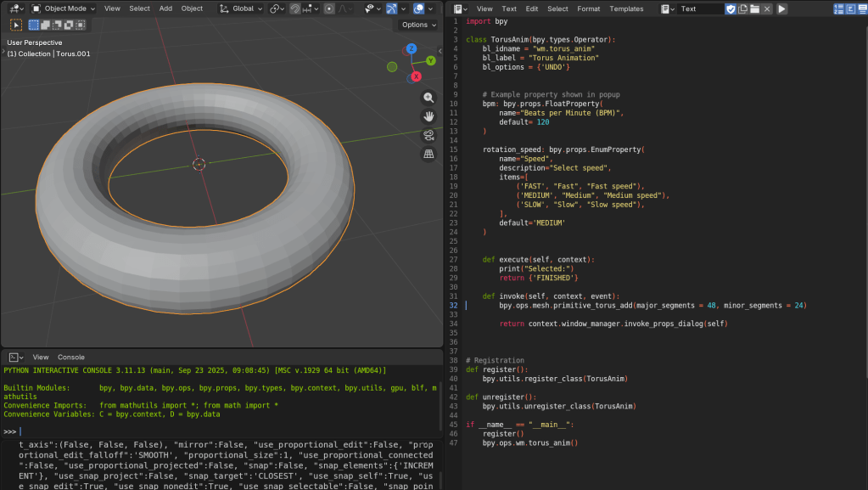Create a new text datablock copy
This screenshot has height=490, width=868.
[742, 8]
